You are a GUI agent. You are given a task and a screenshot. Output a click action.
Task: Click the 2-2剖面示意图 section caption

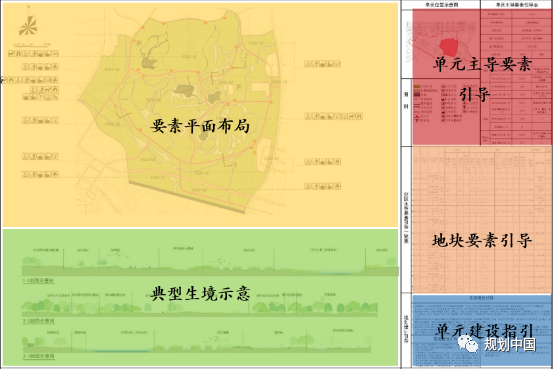click(x=39, y=321)
